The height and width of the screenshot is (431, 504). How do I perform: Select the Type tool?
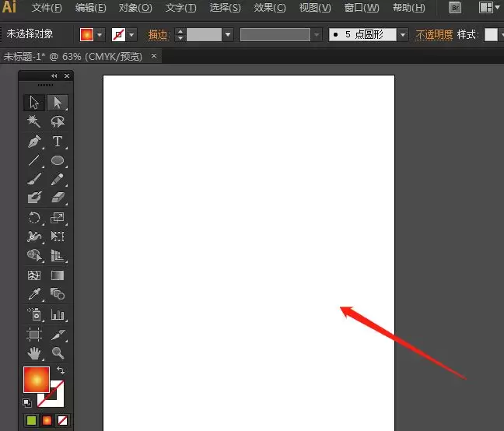click(x=58, y=141)
